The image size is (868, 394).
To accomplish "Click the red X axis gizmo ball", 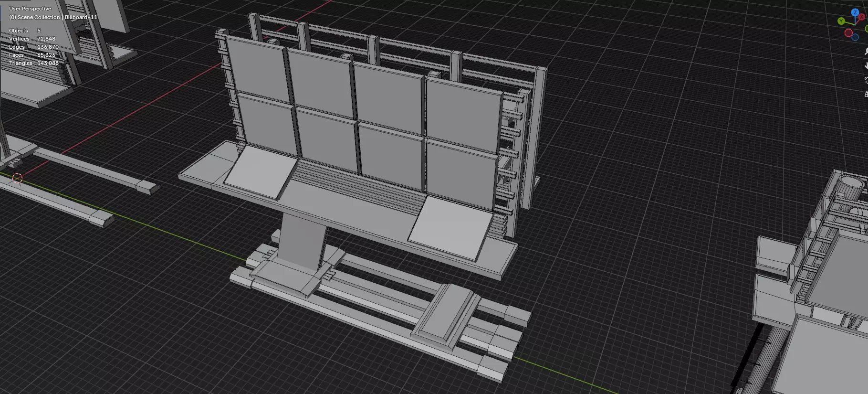I will (x=863, y=17).
